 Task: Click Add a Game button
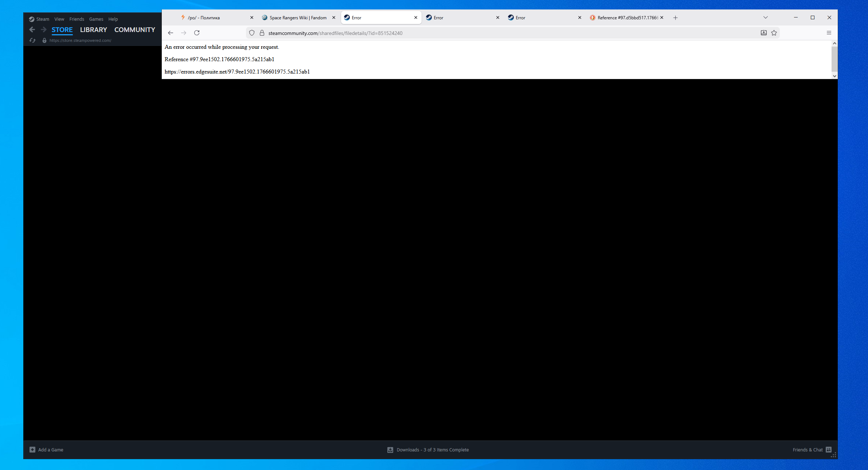(x=46, y=450)
